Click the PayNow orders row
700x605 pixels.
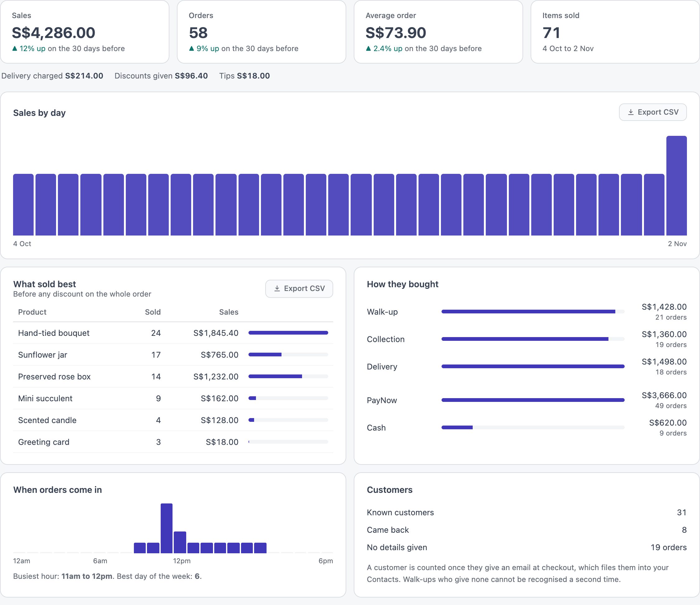527,400
